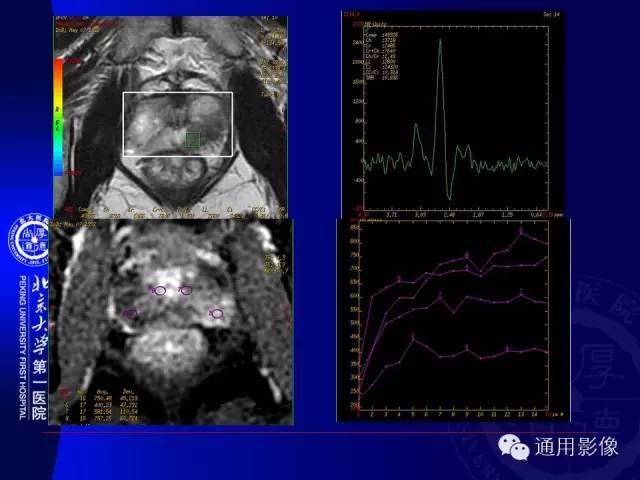
Task: Click the time-intensity curve graph x-axis labels
Action: (453, 414)
